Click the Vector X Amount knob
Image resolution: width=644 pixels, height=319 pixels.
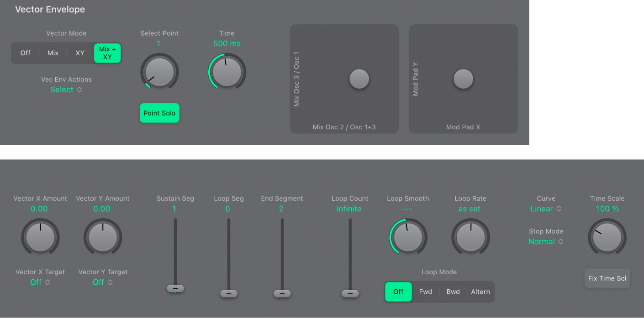coord(40,237)
